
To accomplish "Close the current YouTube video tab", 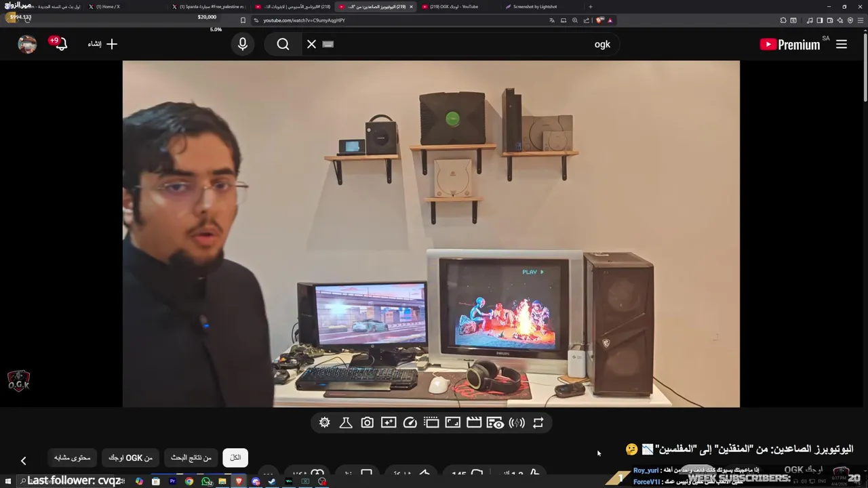I will point(411,7).
